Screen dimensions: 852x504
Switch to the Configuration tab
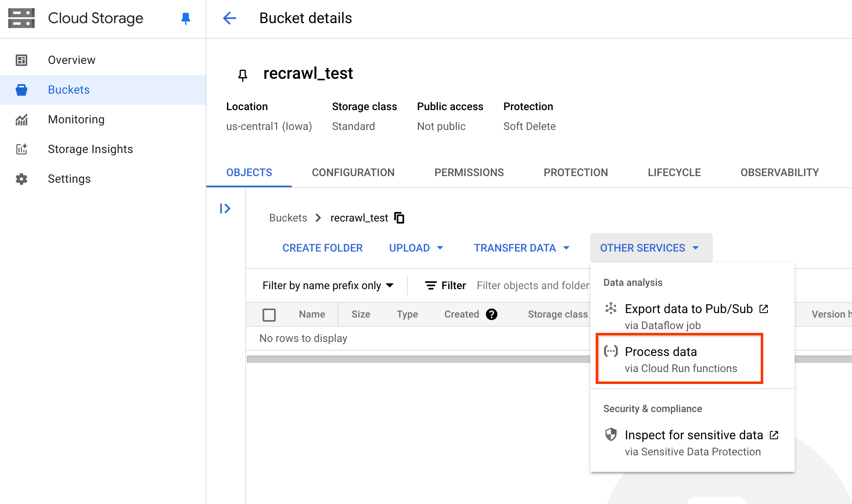(x=353, y=172)
